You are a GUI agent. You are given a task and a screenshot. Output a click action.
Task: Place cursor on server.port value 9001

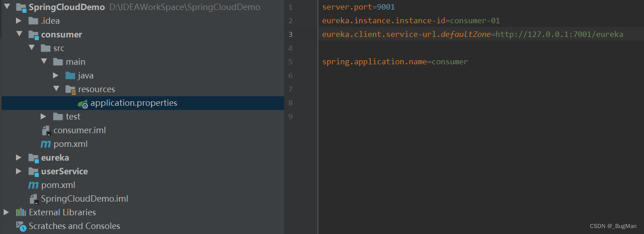386,7
